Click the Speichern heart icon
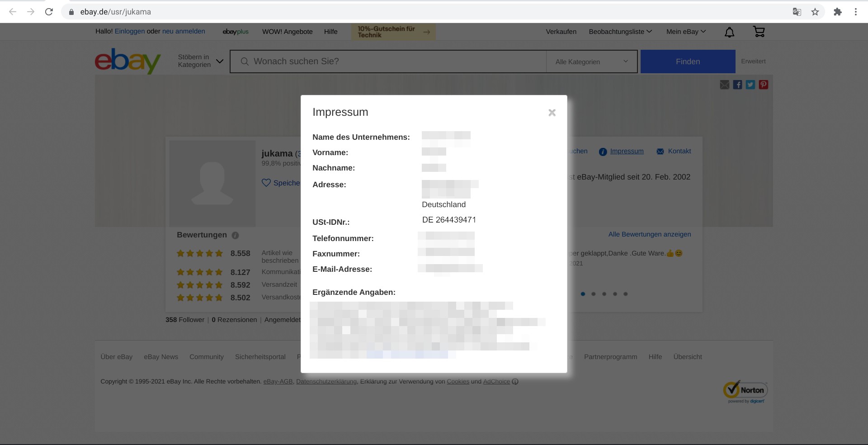The height and width of the screenshot is (445, 868). point(266,183)
